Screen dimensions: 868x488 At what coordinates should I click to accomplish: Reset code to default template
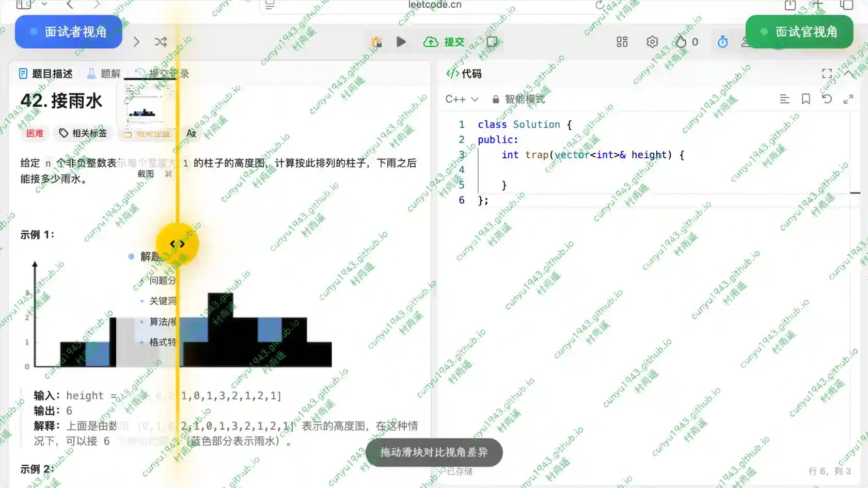(x=827, y=99)
